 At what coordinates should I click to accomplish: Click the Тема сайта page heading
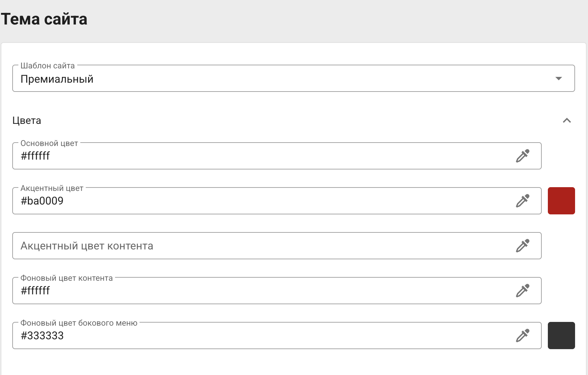pos(44,19)
